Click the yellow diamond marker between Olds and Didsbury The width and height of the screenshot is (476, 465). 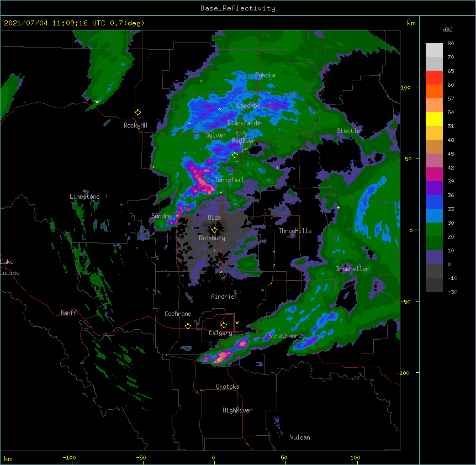click(x=214, y=230)
